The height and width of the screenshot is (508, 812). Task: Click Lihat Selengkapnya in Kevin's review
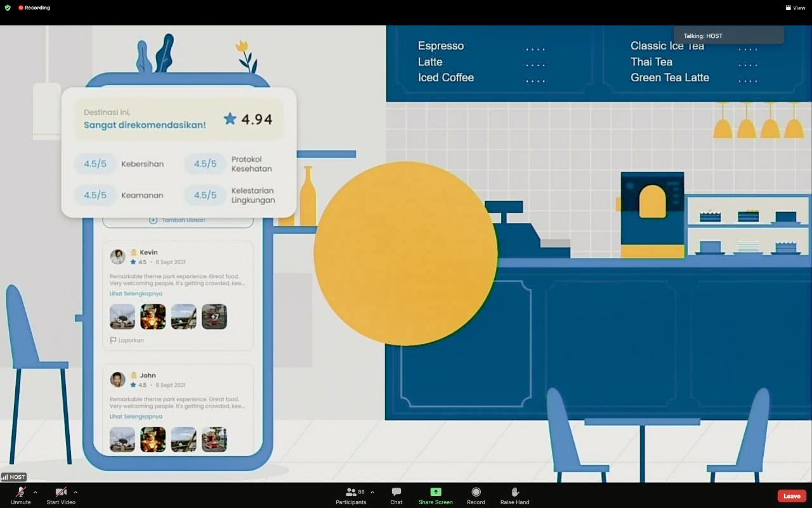coord(136,293)
